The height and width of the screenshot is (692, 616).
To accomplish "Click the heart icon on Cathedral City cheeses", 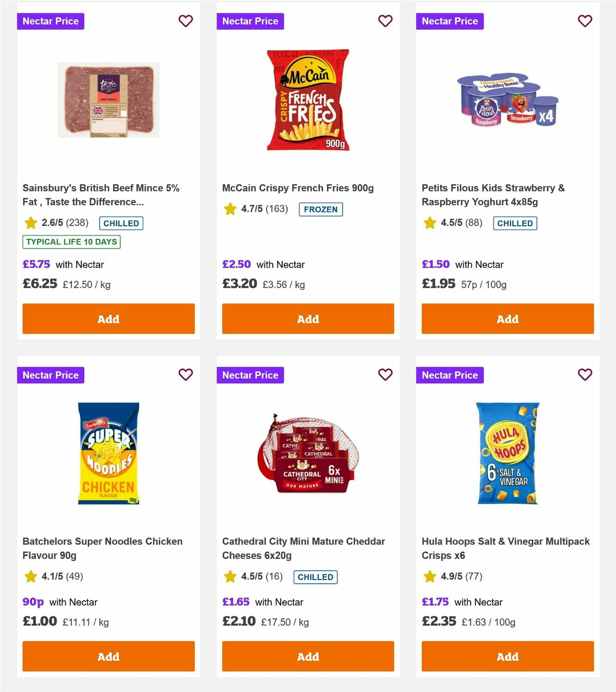I will (385, 375).
